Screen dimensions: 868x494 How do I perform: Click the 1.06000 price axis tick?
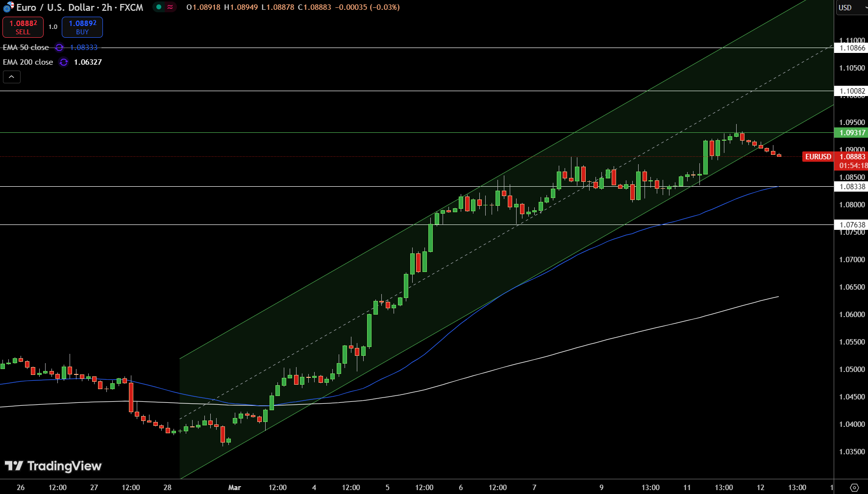coord(852,315)
